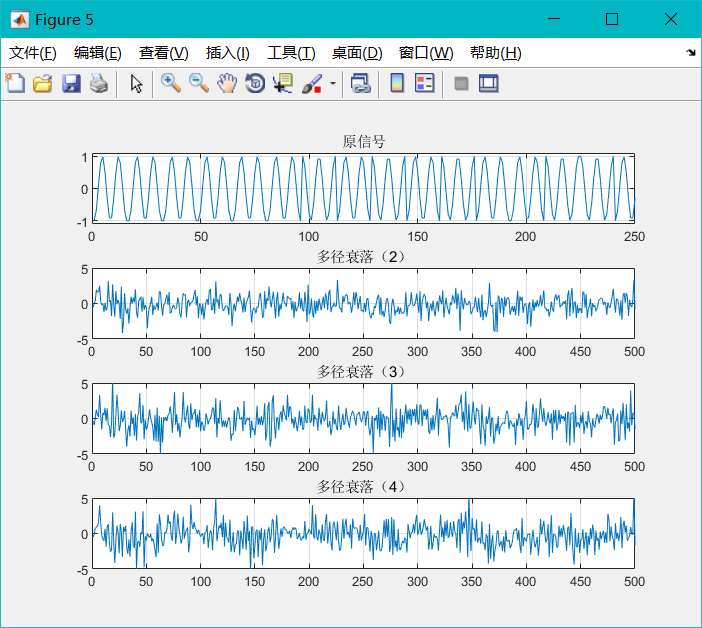This screenshot has height=628, width=702.
Task: Click the Link Plot icon
Action: click(361, 84)
